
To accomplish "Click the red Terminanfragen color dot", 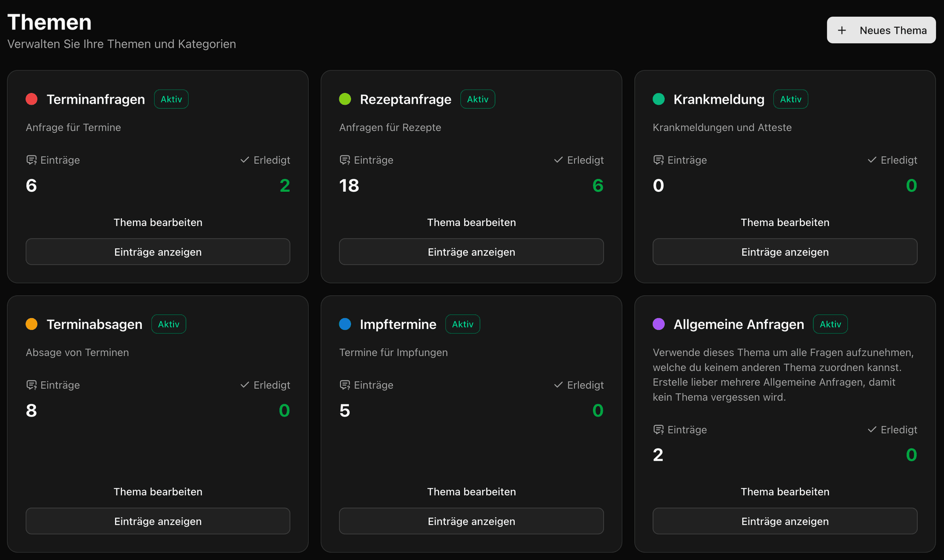I will tap(31, 99).
